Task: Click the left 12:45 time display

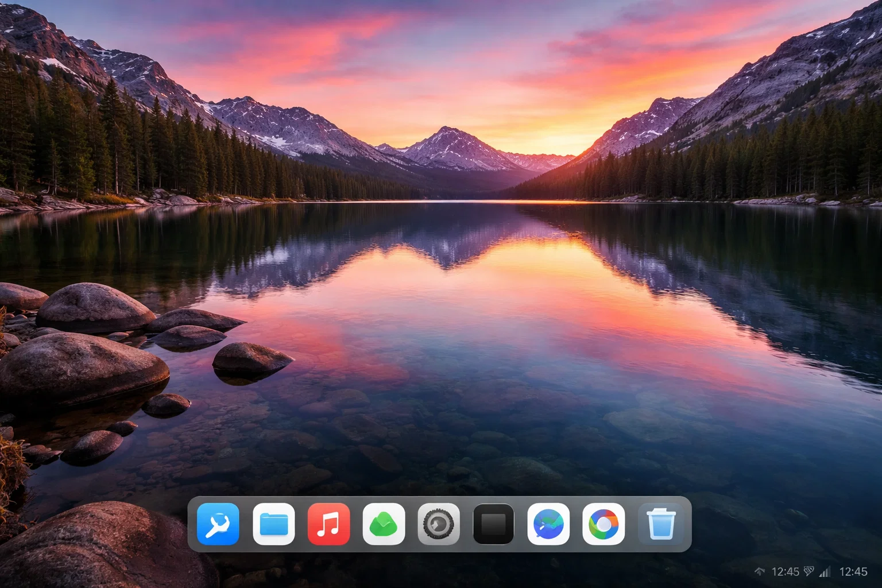Action: pos(785,571)
